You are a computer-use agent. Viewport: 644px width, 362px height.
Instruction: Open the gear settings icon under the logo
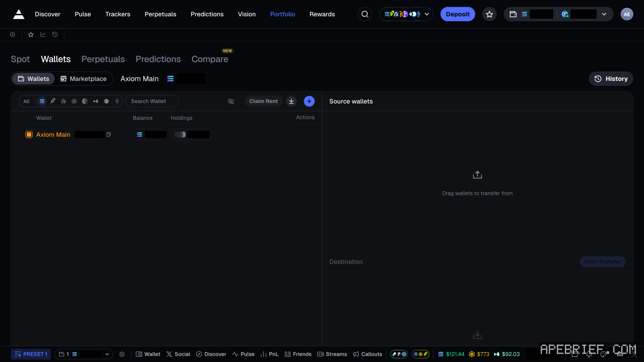pyautogui.click(x=13, y=34)
